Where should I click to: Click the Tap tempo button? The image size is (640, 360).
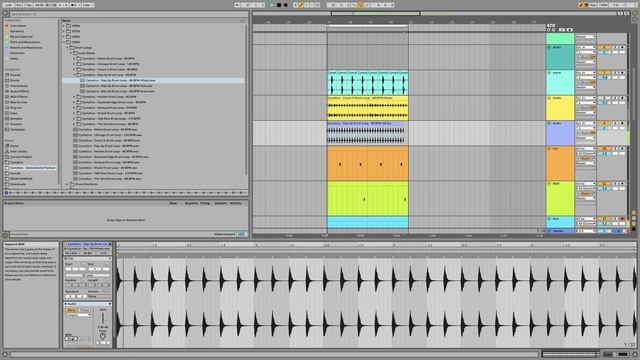coord(29,5)
